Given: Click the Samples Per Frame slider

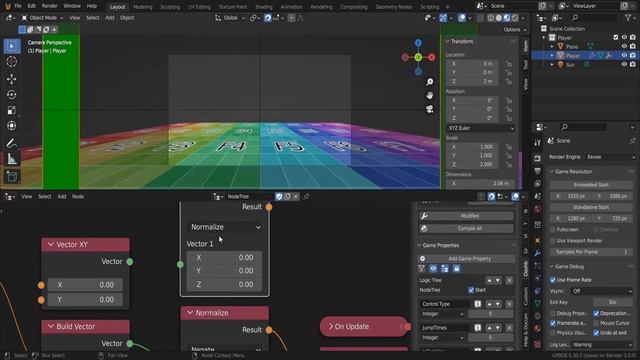Looking at the screenshot, I should [x=591, y=252].
